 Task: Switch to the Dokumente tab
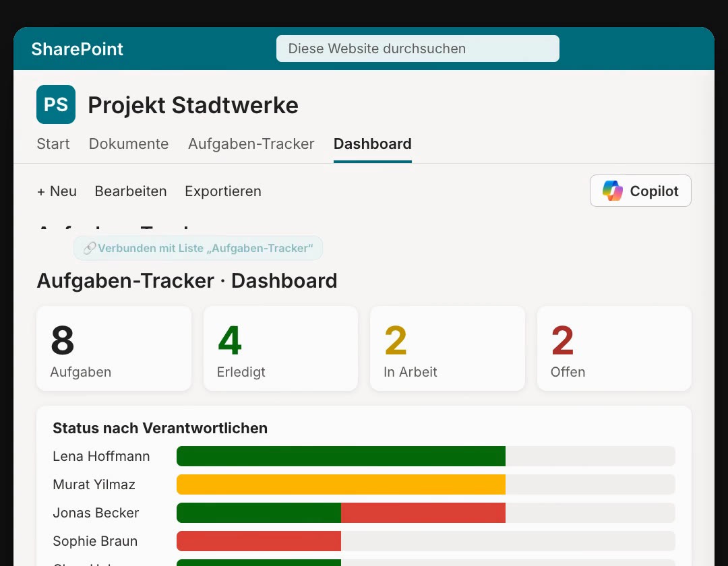129,144
